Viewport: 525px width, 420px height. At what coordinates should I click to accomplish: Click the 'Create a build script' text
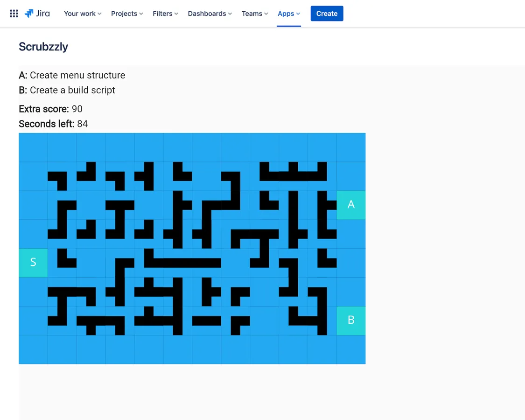tap(72, 90)
